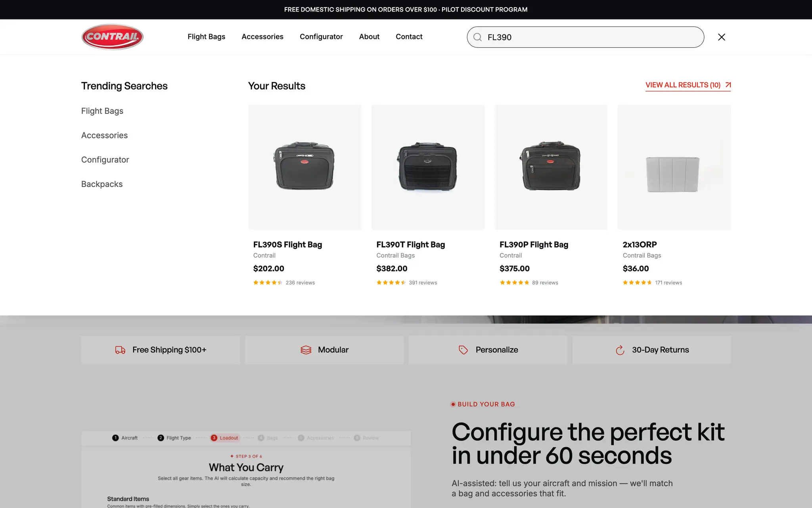The height and width of the screenshot is (508, 812).
Task: Click star rating of FL390T Flight Bag
Action: [391, 283]
